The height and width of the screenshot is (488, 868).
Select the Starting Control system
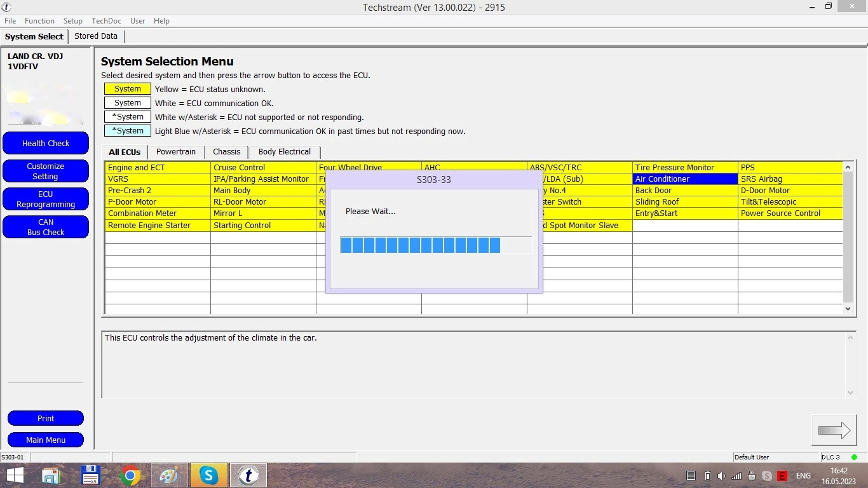[263, 226]
